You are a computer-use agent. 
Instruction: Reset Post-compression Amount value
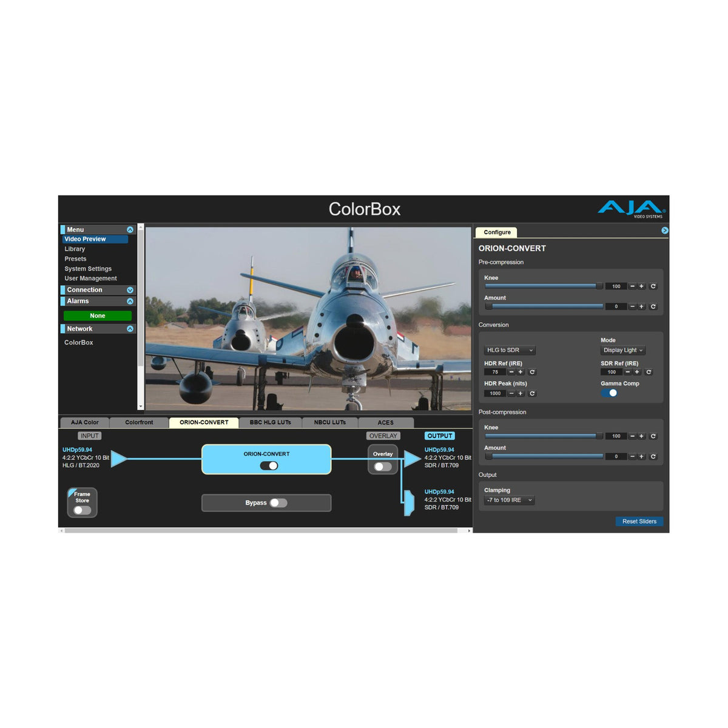pyautogui.click(x=653, y=457)
